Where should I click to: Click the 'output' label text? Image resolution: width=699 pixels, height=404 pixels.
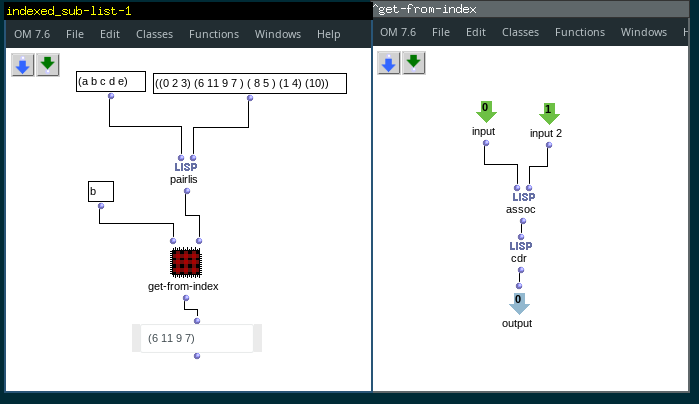point(517,323)
